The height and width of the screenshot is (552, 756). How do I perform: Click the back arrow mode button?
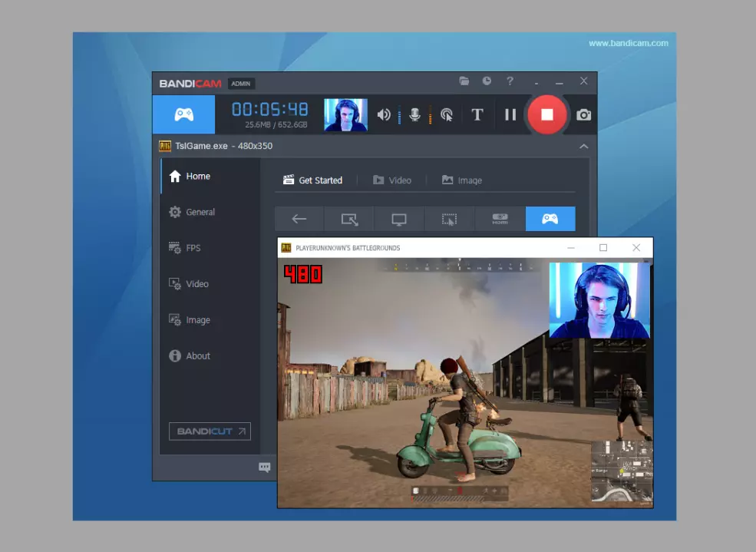[x=299, y=219]
